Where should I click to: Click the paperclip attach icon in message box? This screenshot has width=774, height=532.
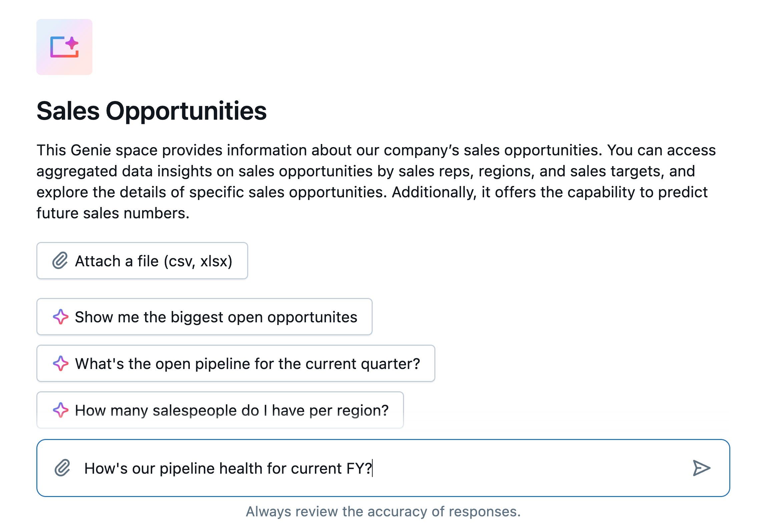click(x=62, y=468)
